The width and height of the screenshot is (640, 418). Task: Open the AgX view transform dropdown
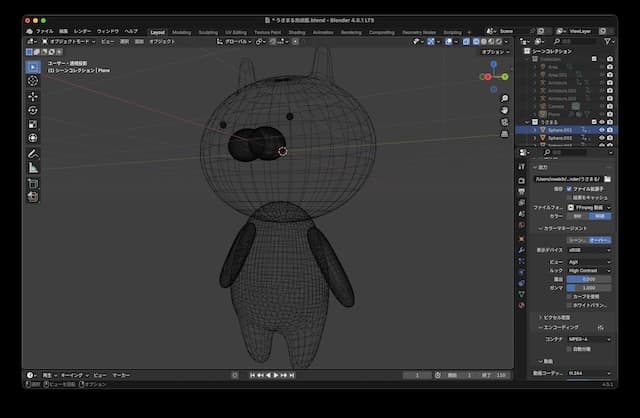point(589,262)
